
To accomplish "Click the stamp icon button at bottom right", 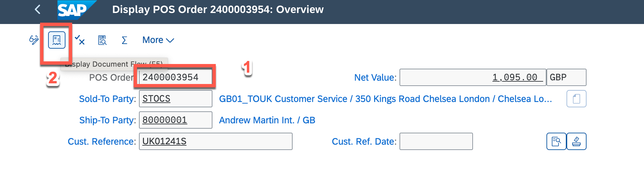I will 577,141.
